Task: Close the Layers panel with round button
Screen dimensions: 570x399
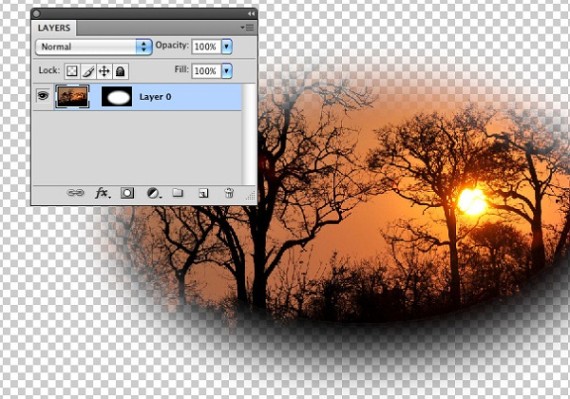Action: point(36,14)
